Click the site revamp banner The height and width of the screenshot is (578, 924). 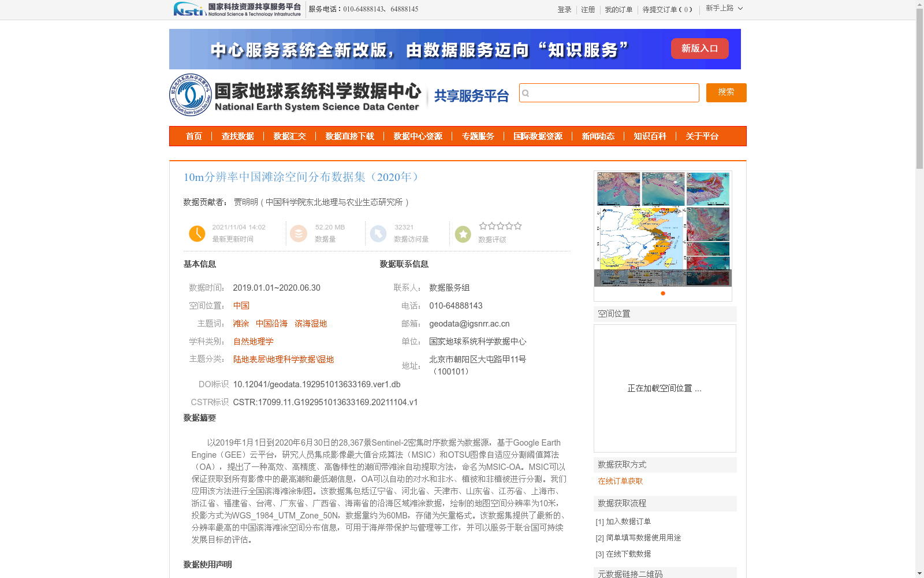click(x=455, y=49)
